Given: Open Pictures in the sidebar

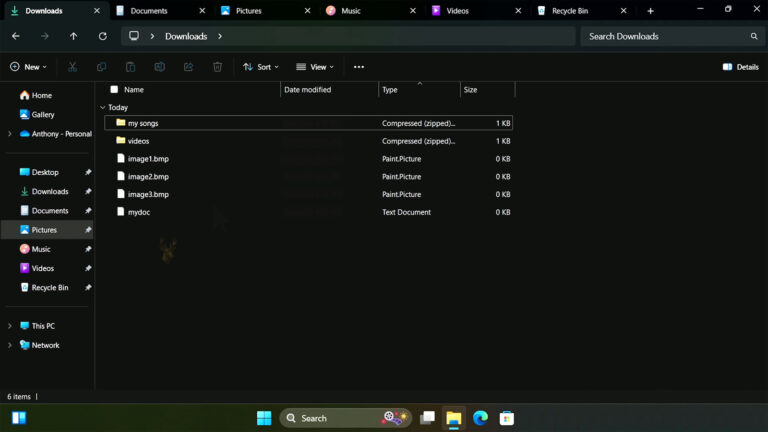Looking at the screenshot, I should click(48, 230).
